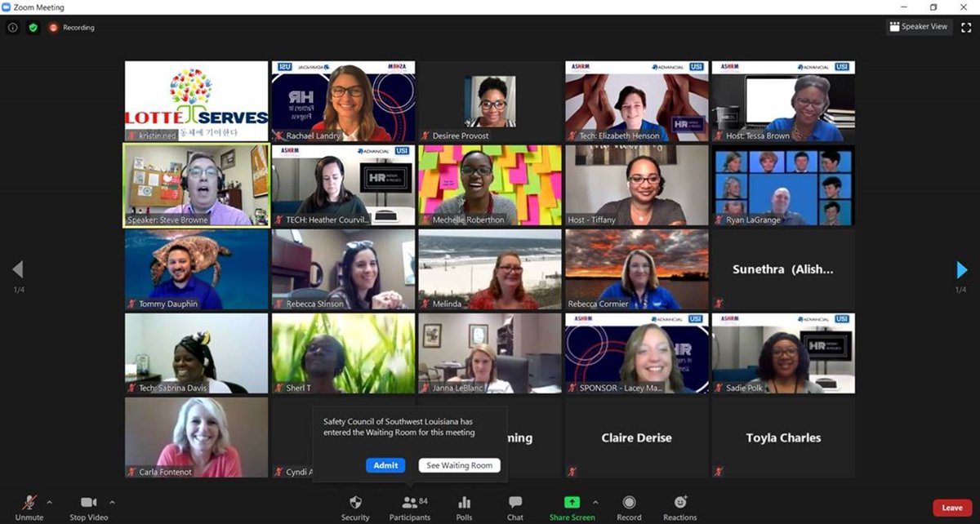
Task: Select the Toyla Charles tile
Action: point(783,437)
